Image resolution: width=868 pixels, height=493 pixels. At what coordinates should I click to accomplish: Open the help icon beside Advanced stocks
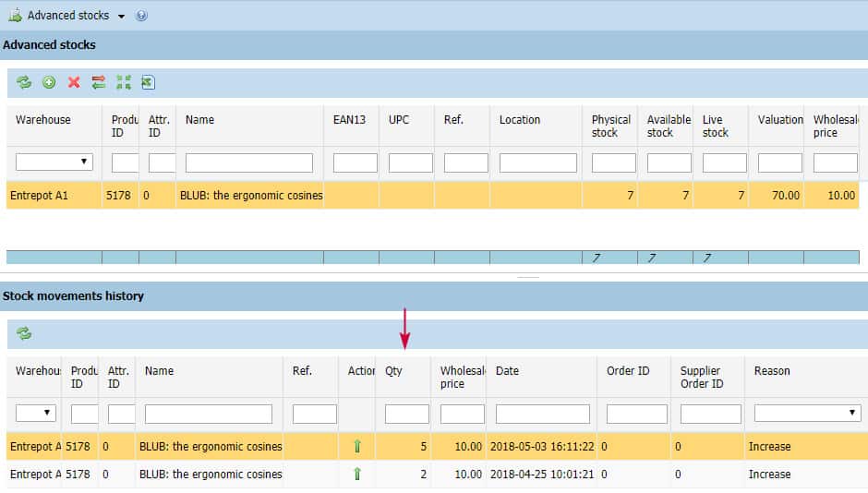coord(141,16)
